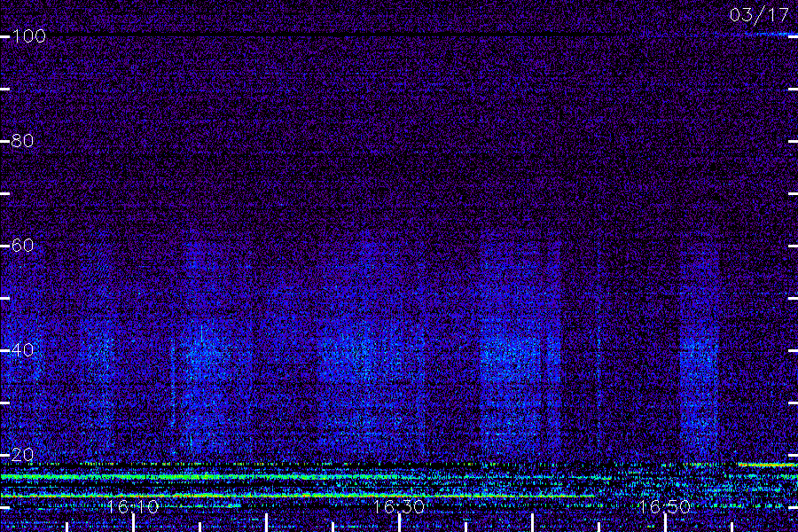Click the 16:30 time label
The height and width of the screenshot is (532, 798).
[x=398, y=506]
